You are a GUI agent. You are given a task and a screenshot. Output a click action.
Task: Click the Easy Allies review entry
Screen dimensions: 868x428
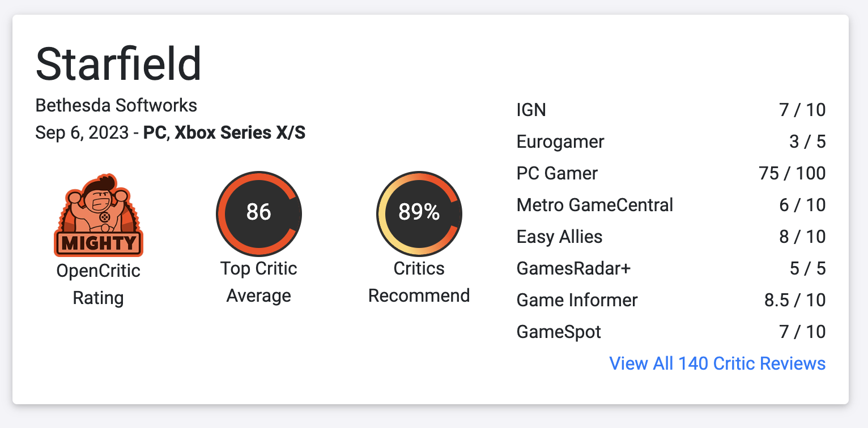coord(559,237)
